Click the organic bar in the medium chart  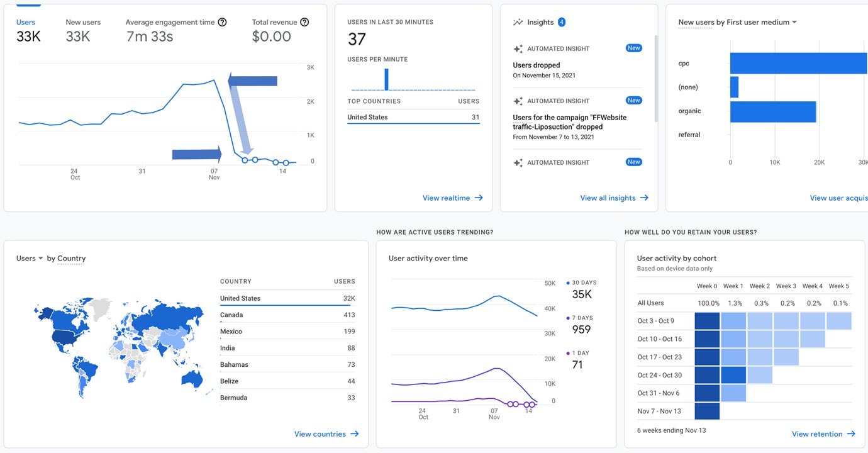tap(773, 111)
